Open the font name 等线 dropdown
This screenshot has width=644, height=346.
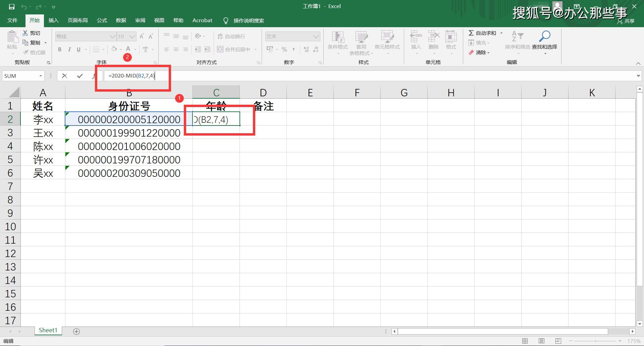tap(112, 37)
